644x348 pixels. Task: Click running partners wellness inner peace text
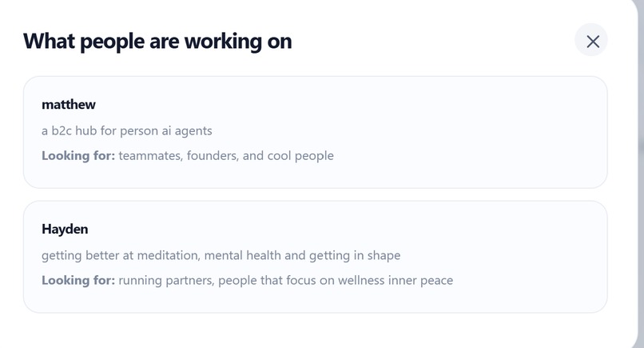pos(285,280)
